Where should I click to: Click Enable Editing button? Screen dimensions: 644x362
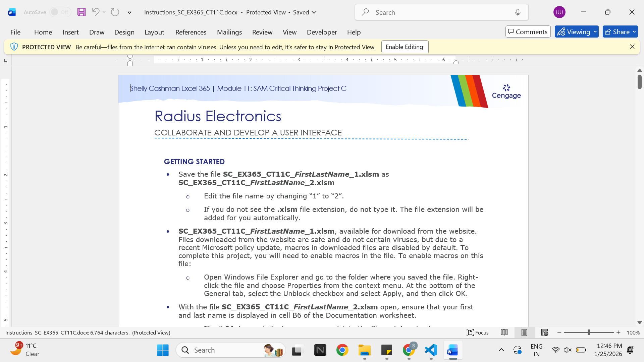coord(405,47)
